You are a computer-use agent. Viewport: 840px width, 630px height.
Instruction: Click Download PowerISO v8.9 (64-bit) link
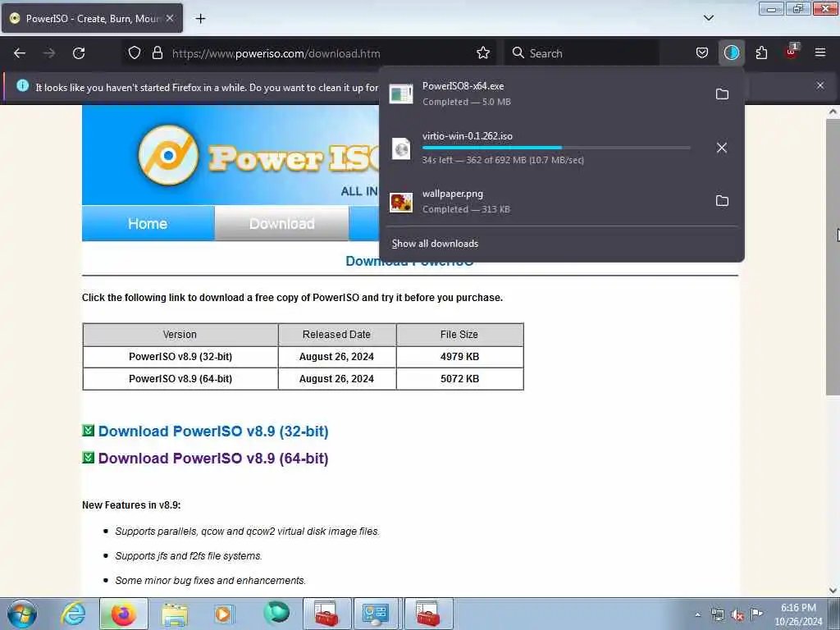213,459
